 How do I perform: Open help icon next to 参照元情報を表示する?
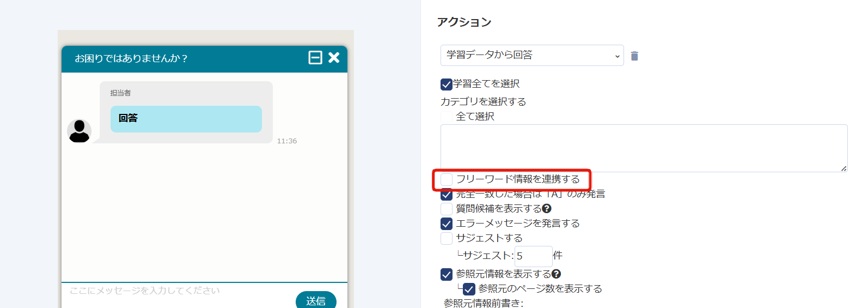click(x=556, y=274)
